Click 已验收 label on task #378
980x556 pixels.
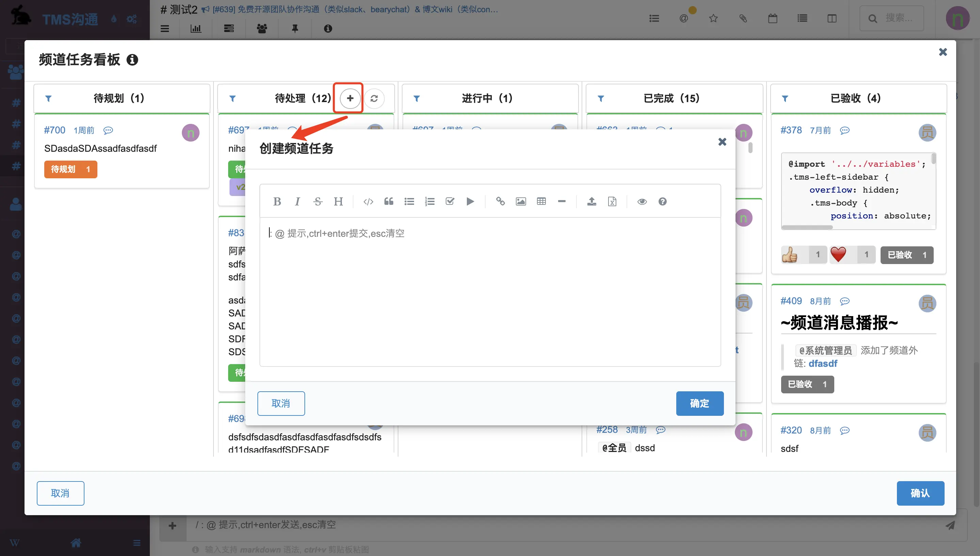pyautogui.click(x=907, y=255)
